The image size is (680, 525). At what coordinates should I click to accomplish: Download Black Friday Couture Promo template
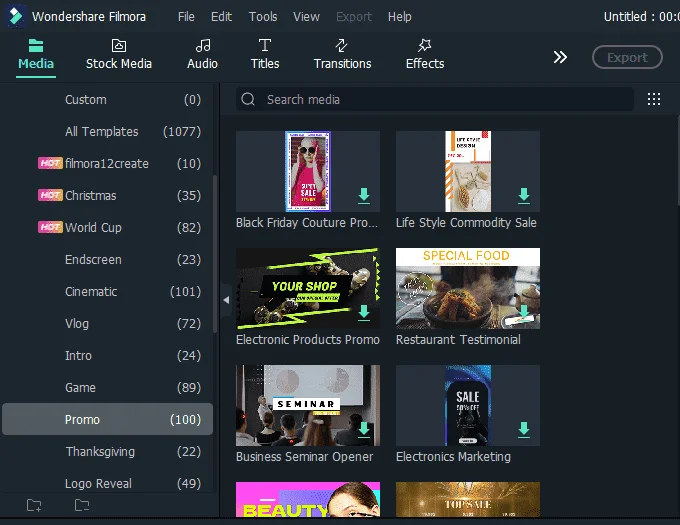(x=364, y=196)
